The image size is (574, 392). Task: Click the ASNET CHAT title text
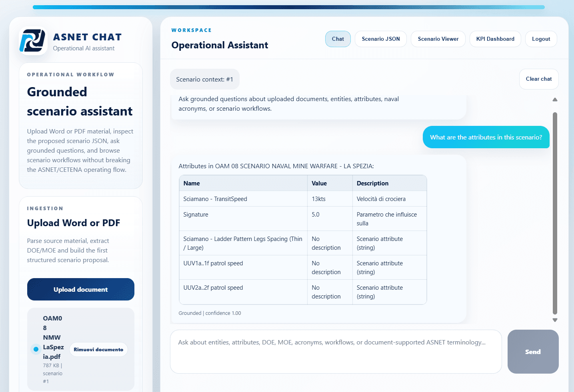click(87, 37)
